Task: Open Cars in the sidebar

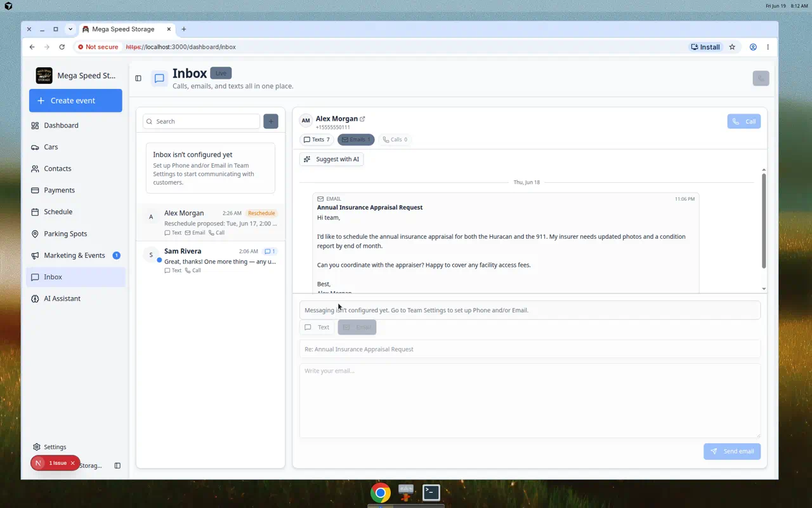Action: coord(75,147)
